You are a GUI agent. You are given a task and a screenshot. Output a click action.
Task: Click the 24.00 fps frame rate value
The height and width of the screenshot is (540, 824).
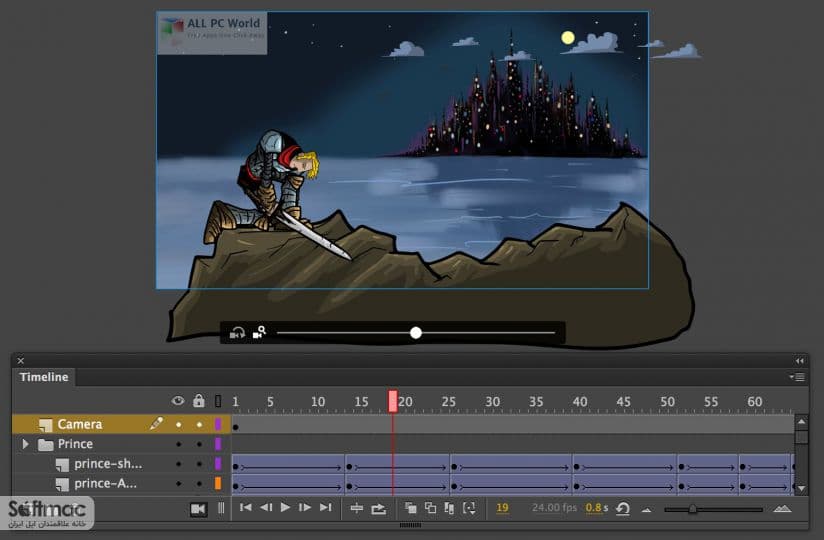pyautogui.click(x=554, y=508)
